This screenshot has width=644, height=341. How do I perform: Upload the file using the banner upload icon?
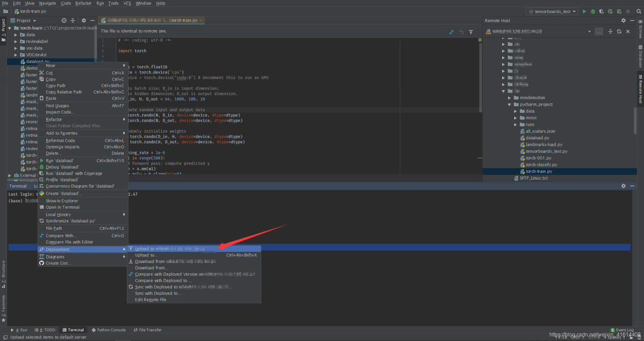click(x=471, y=32)
